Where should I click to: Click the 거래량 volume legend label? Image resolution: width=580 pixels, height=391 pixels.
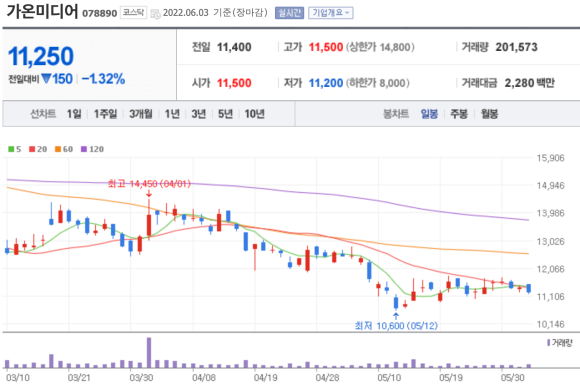click(x=560, y=343)
